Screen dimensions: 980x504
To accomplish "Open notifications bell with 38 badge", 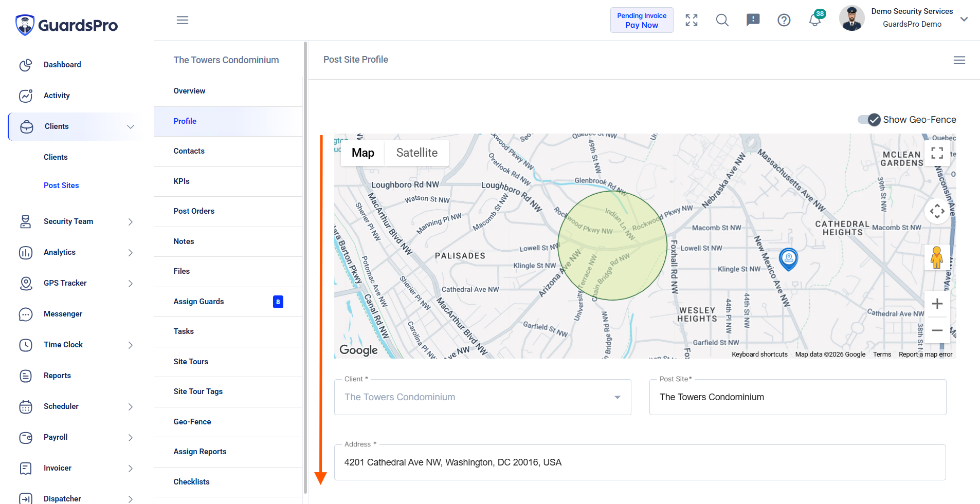I will pyautogui.click(x=815, y=19).
